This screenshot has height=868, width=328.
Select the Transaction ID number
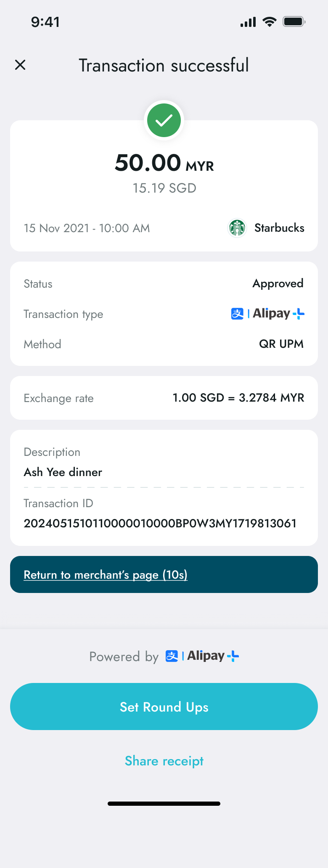(160, 523)
